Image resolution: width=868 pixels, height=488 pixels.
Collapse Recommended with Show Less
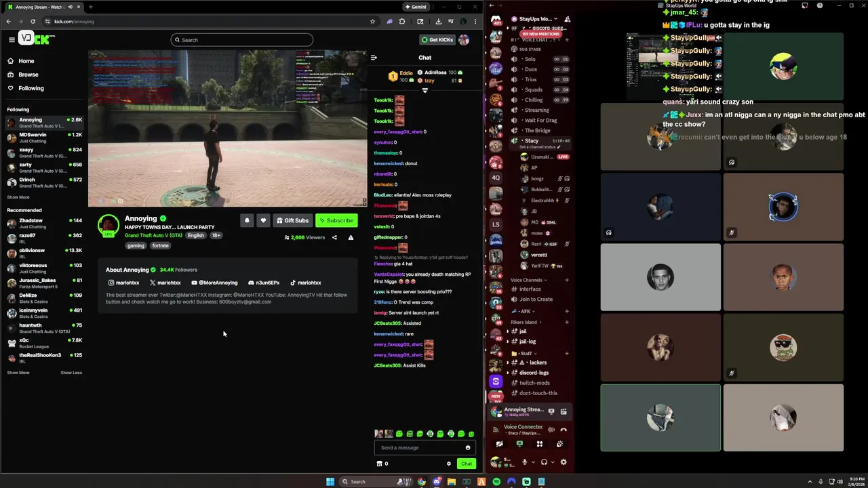click(71, 373)
